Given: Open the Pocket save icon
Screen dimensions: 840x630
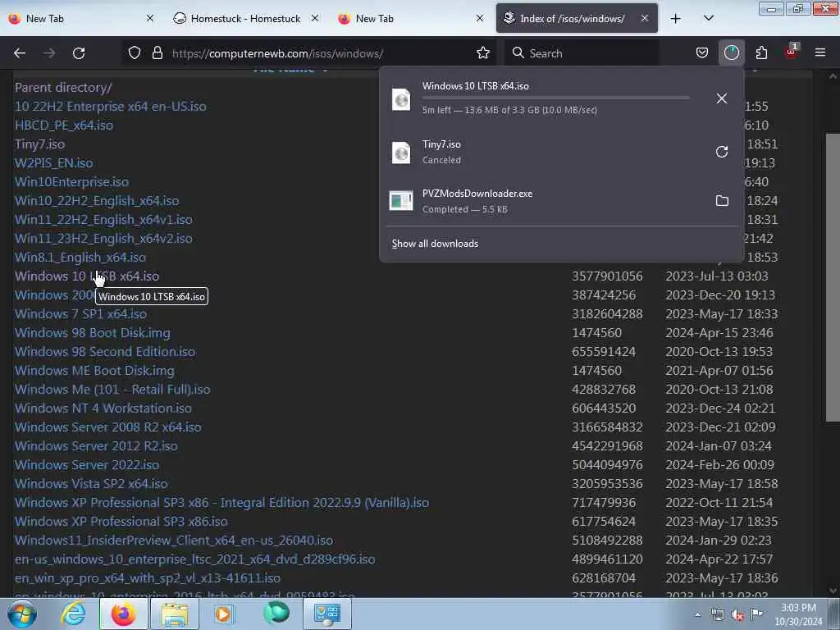Looking at the screenshot, I should coord(702,53).
